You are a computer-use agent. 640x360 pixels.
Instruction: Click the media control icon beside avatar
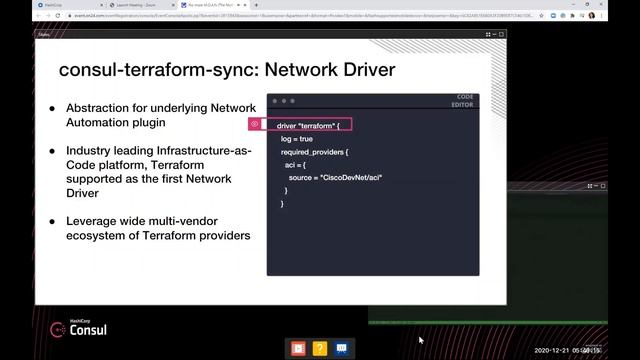coord(582,16)
